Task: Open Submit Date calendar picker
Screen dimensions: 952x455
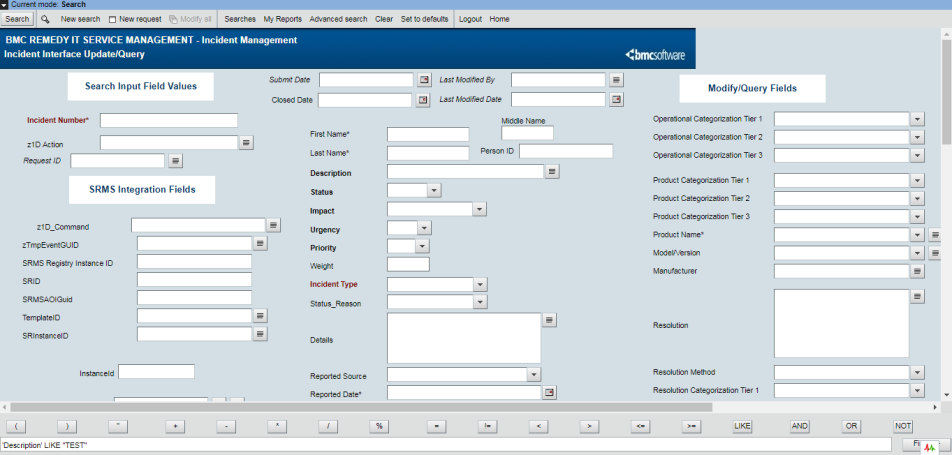Action: 423,80
